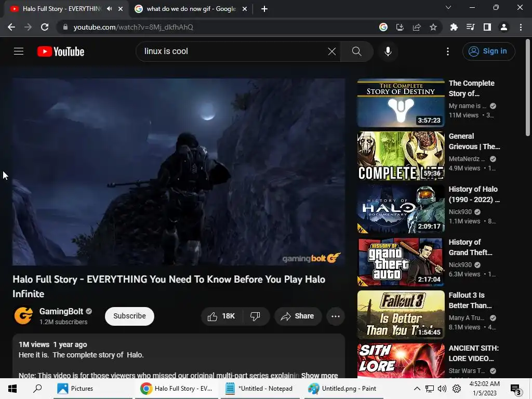Go back in browser history
532x399 pixels.
pos(11,27)
